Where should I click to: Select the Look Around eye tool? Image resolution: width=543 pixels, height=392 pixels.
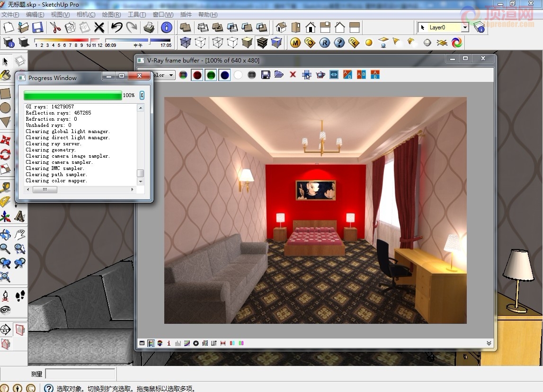coord(5,310)
